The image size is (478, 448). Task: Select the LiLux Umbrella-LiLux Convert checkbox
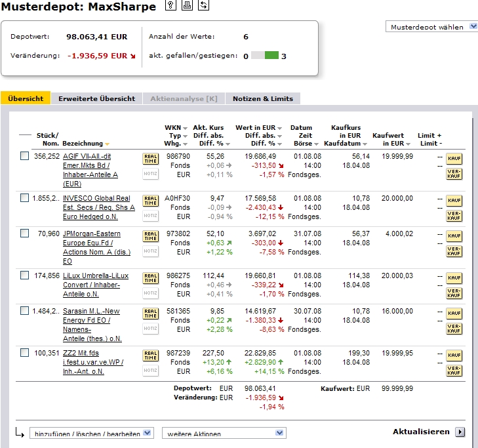25,275
